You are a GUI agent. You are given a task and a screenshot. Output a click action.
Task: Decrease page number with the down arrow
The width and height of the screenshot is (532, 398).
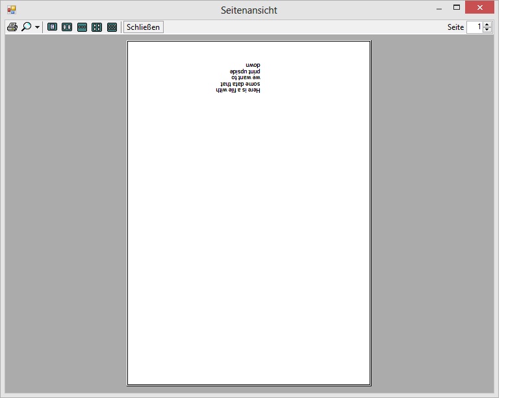[x=487, y=30]
